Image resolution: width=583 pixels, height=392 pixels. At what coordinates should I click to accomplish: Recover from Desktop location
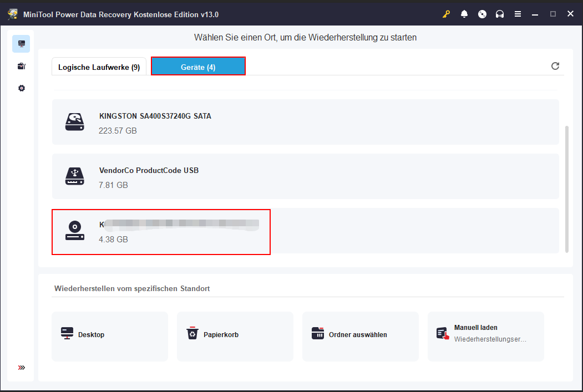[110, 336]
